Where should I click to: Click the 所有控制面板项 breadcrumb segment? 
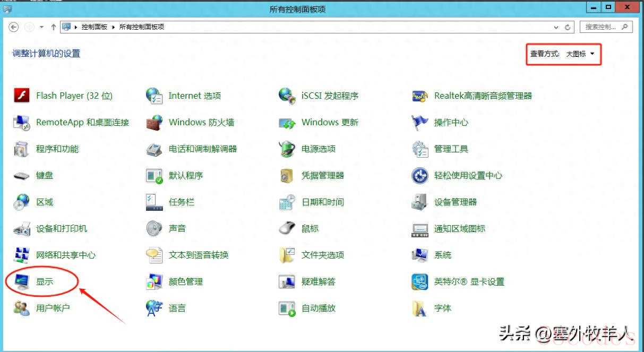[x=141, y=27]
